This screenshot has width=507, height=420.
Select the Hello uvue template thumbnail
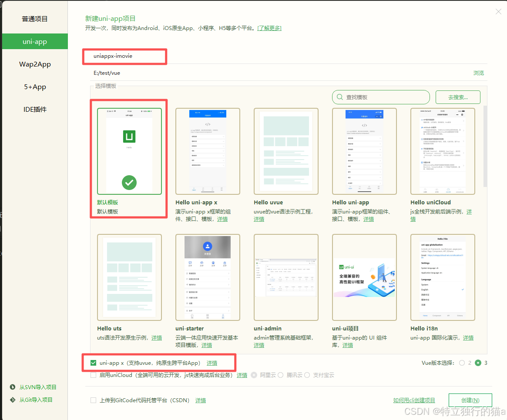[x=286, y=151]
